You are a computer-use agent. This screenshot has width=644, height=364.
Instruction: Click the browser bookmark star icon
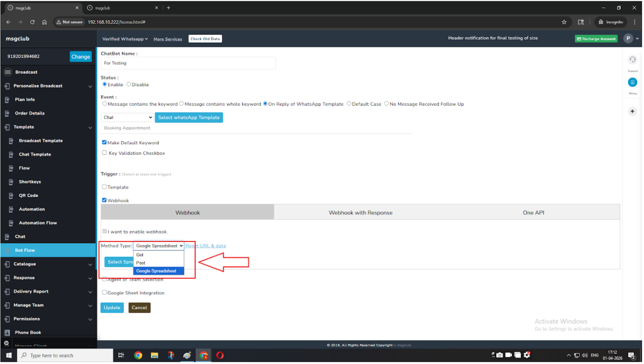point(564,21)
